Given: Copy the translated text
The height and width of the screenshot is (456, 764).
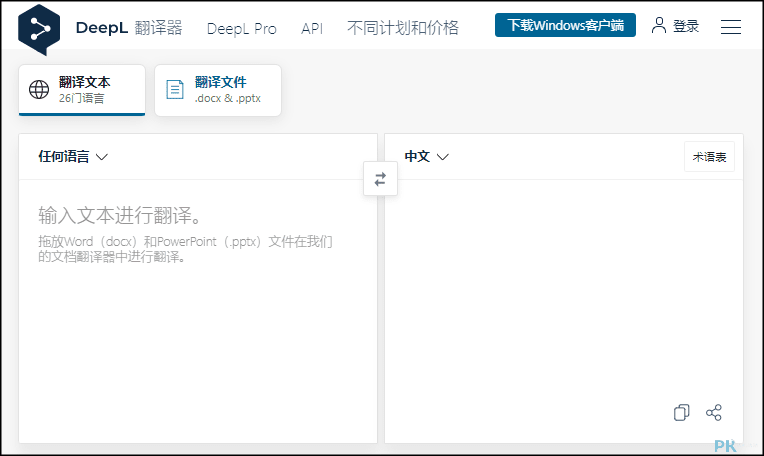Looking at the screenshot, I should click(681, 413).
